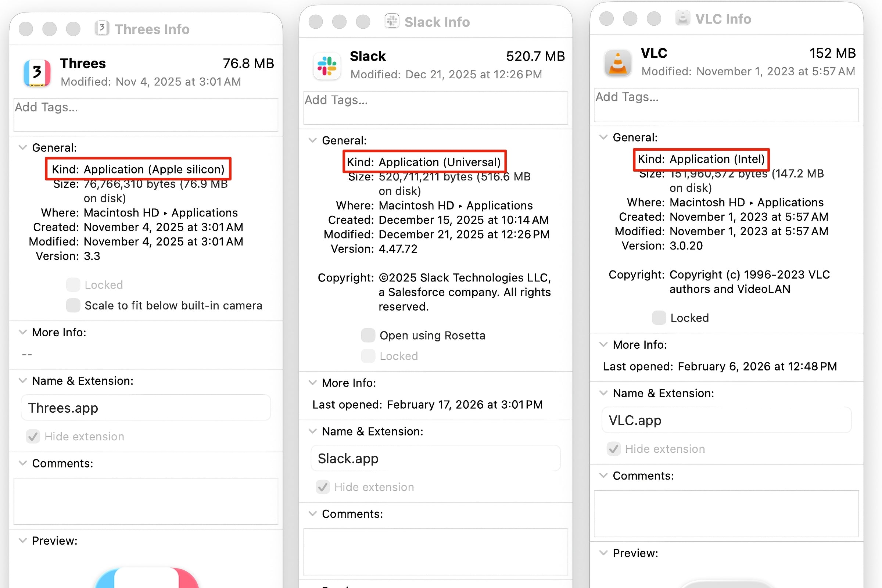Uncheck Hide extension in VLC info
882x588 pixels.
point(613,449)
